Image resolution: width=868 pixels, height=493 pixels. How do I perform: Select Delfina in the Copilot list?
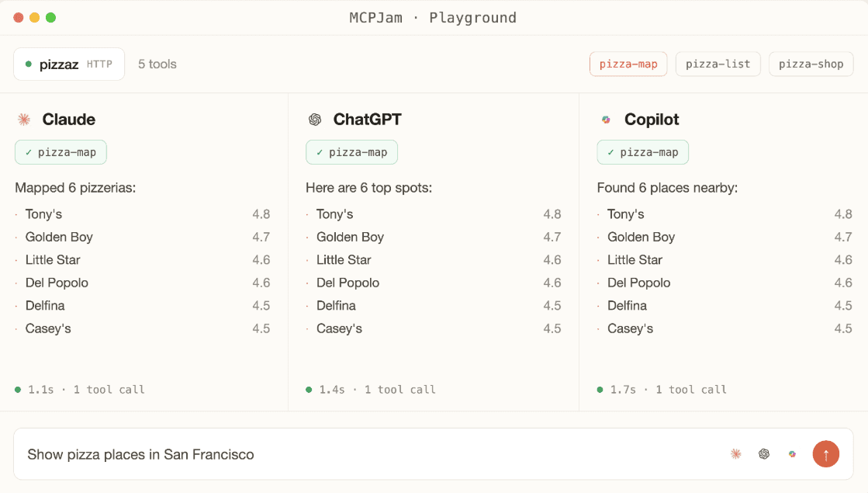(628, 306)
